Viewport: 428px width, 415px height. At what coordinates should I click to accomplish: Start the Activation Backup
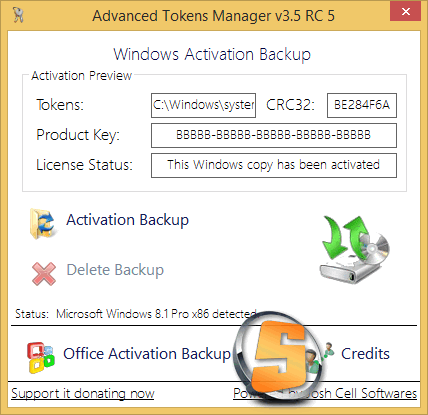(127, 220)
